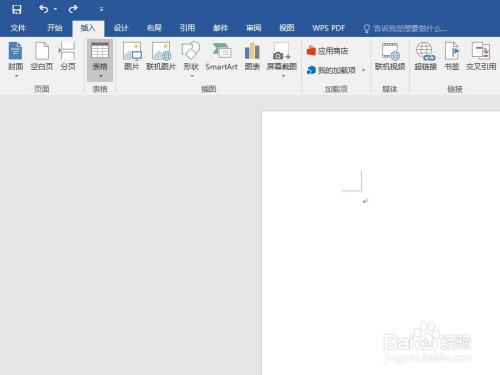The width and height of the screenshot is (500, 375).
Task: Insert an online video (联机视频)
Action: click(x=390, y=56)
